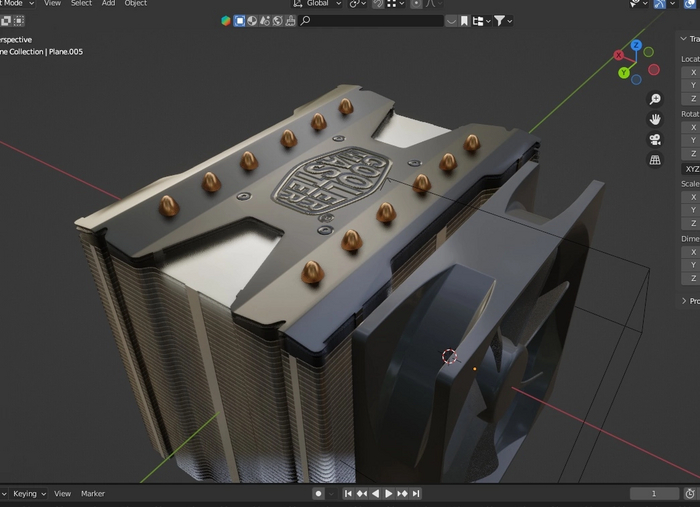Open the Object menu
The height and width of the screenshot is (507, 700).
tap(135, 3)
